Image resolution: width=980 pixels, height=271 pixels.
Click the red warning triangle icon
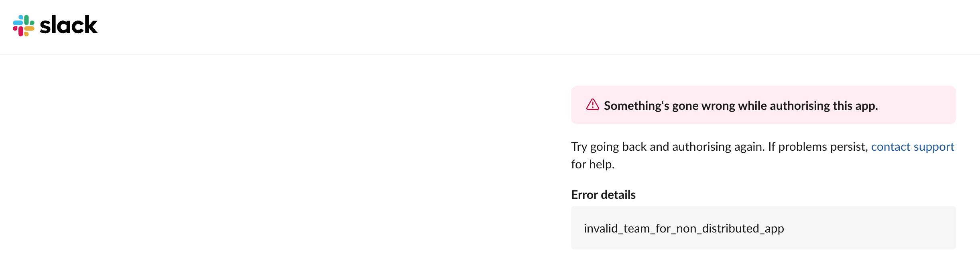[592, 105]
